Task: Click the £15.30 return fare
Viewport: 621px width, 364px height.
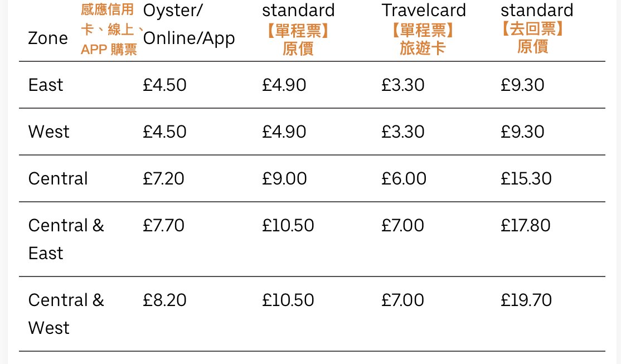Action: (x=526, y=178)
